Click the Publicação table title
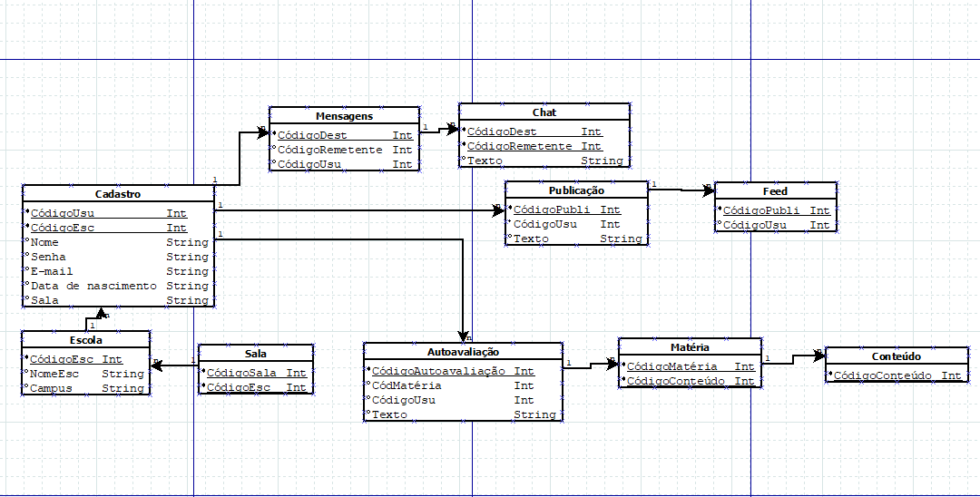Screen dimensions: 980x497 576,190
